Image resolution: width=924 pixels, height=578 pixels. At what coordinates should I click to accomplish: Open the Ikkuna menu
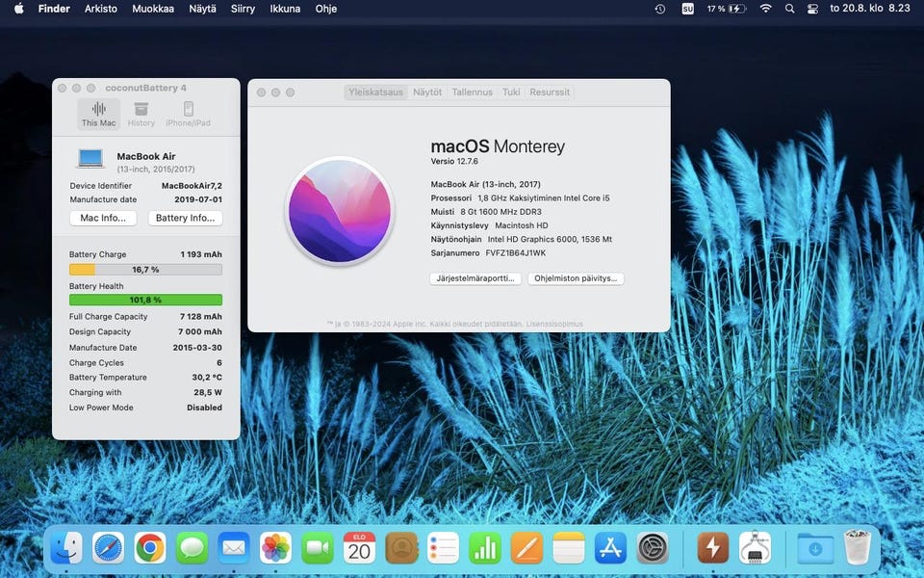tap(285, 9)
